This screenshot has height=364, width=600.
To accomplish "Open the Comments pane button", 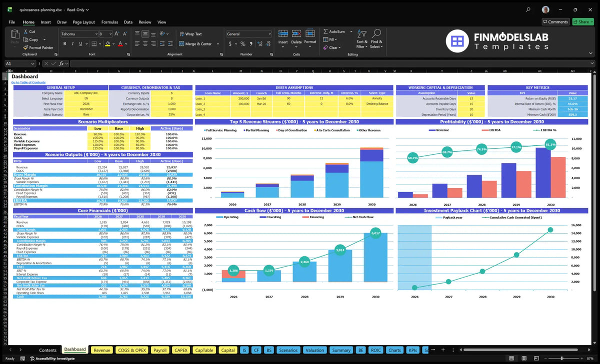I will 555,22.
